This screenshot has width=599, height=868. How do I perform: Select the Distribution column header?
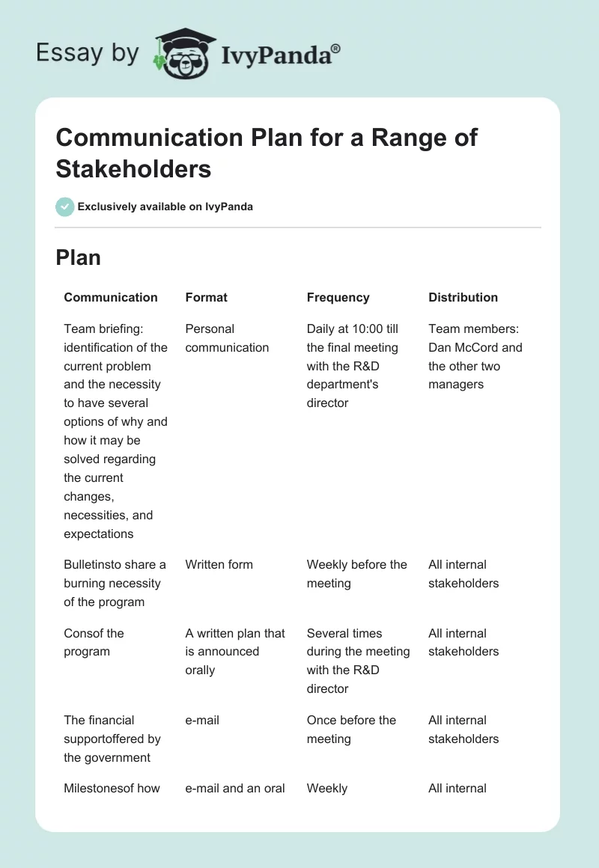[x=463, y=297]
